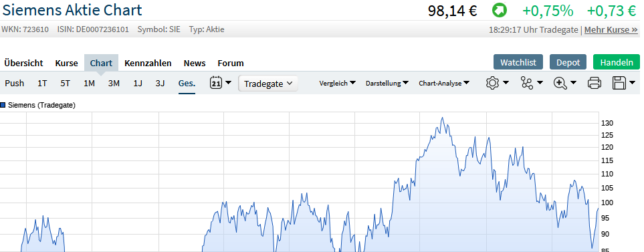Select the 3J time range
The image size is (644, 252).
point(160,83)
